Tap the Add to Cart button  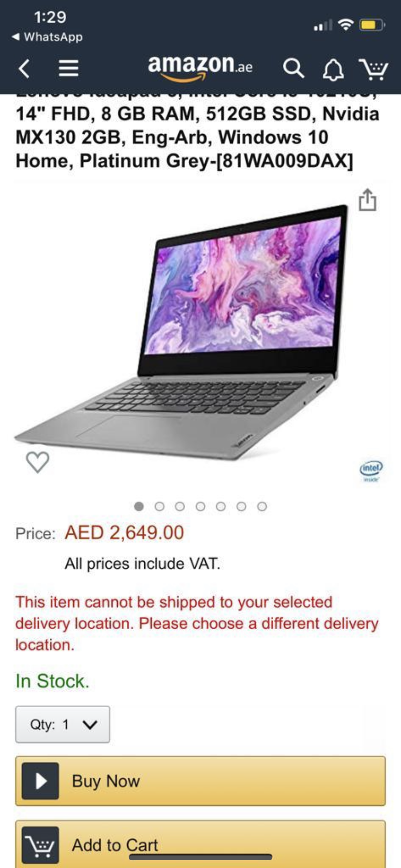click(200, 844)
